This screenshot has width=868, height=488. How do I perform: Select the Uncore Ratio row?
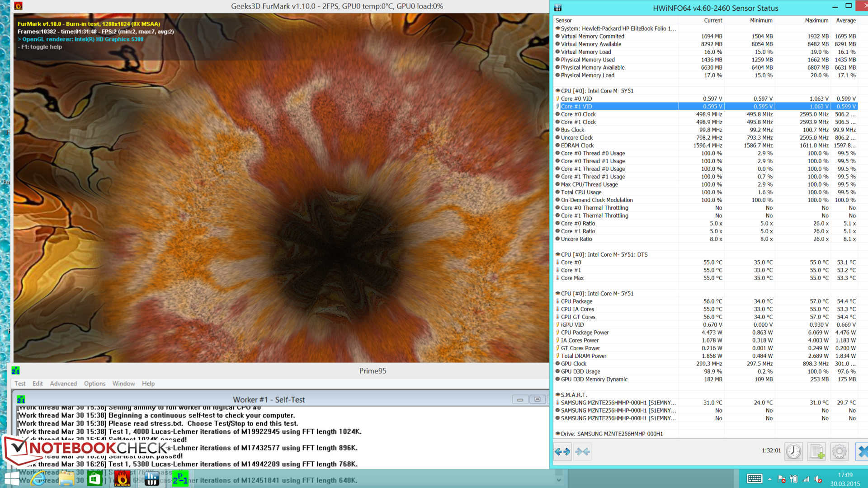coord(706,239)
